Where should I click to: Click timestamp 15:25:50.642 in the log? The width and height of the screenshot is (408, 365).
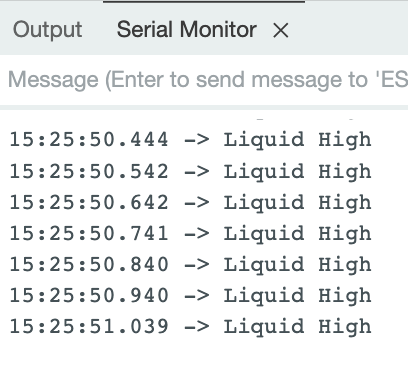[x=89, y=203]
